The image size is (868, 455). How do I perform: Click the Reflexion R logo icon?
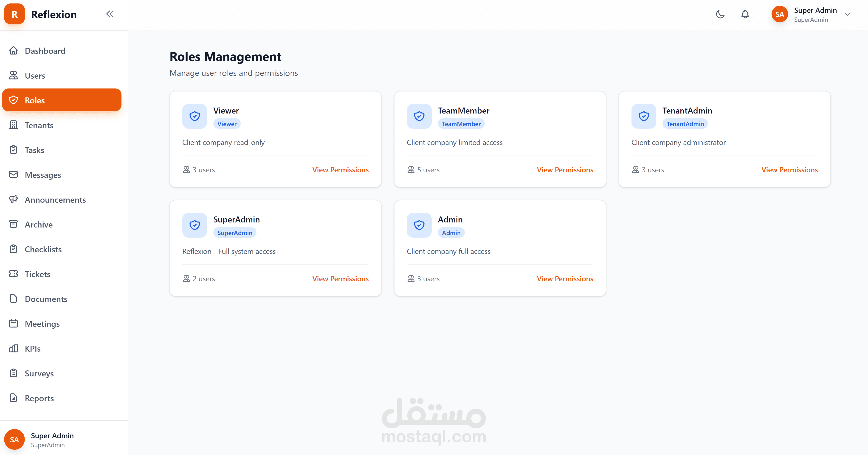pyautogui.click(x=14, y=14)
